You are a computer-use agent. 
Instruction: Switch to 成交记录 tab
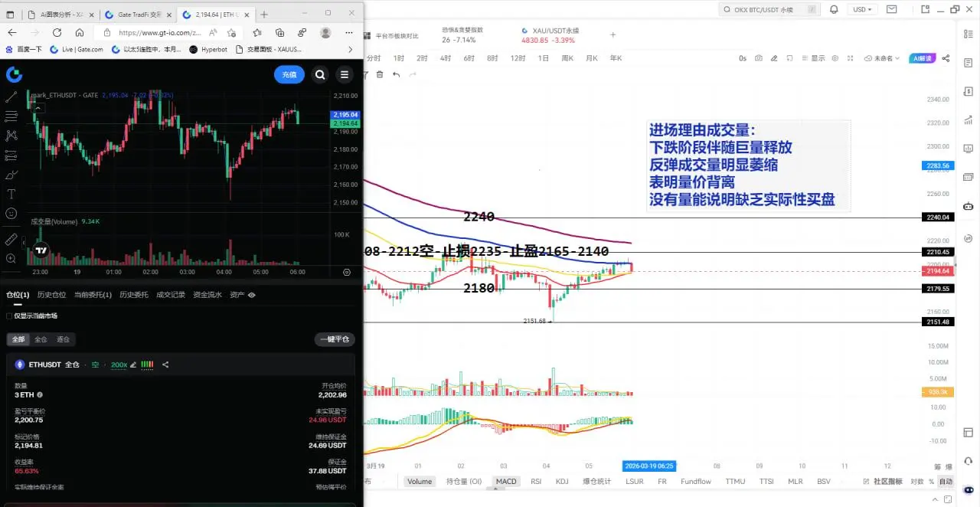pos(171,295)
